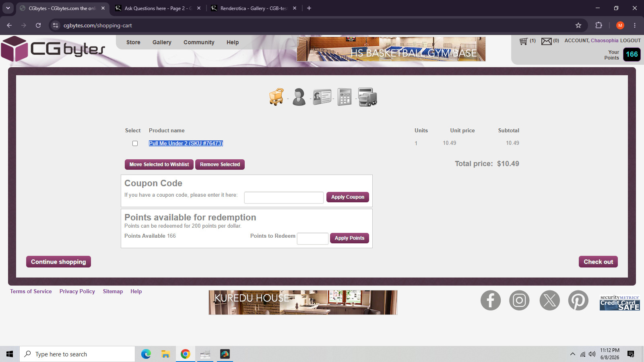Click the Apply Coupon button
The height and width of the screenshot is (362, 644).
tap(348, 197)
